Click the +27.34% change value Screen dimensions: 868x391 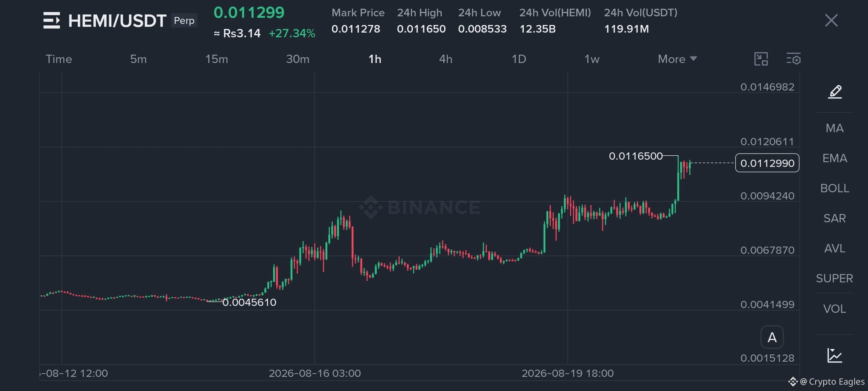coord(292,33)
